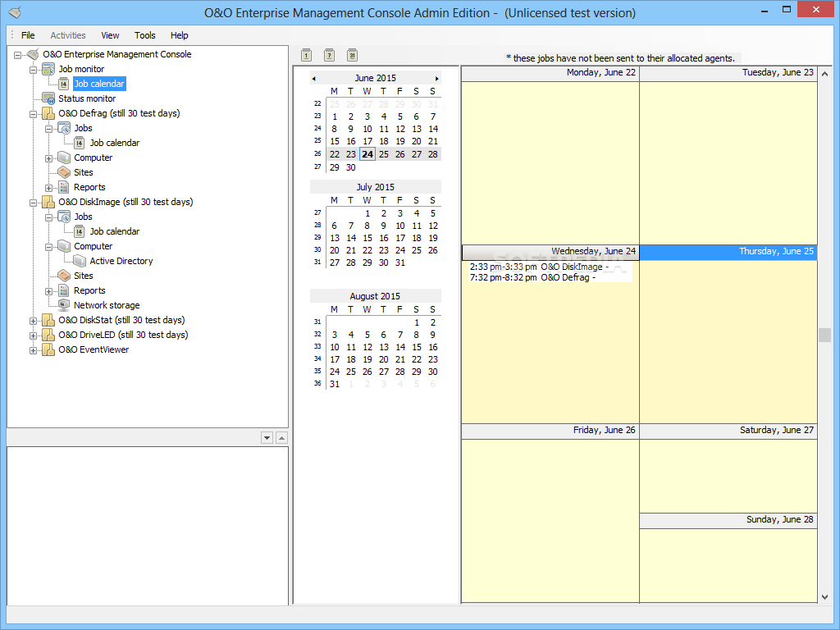The width and height of the screenshot is (840, 630).
Task: Click the Job calendar icon under O&O Defrag
Action: click(x=80, y=143)
